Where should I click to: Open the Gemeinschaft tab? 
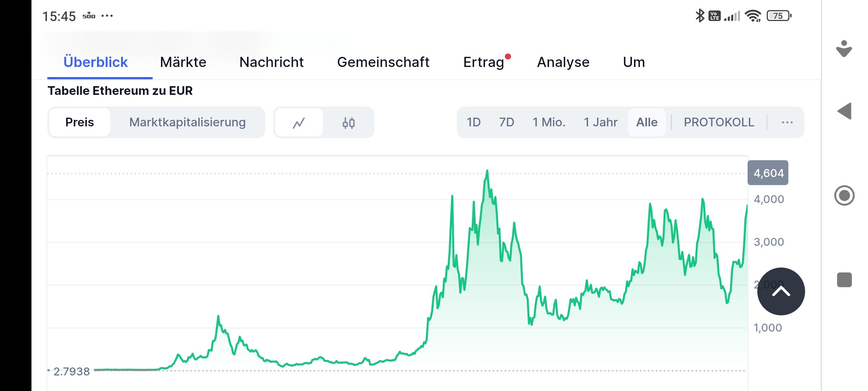coord(383,62)
